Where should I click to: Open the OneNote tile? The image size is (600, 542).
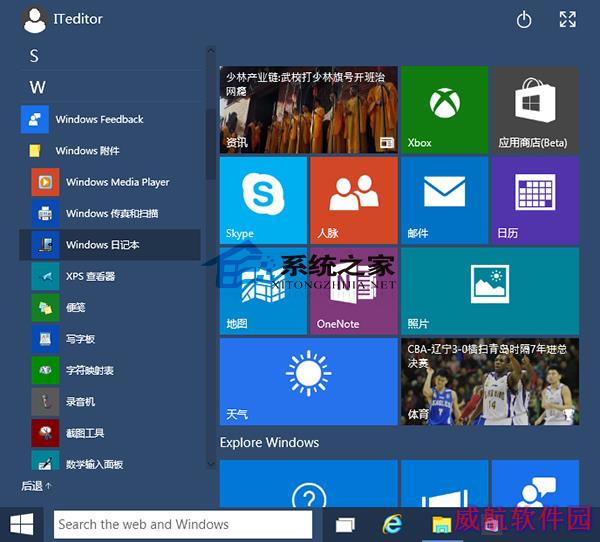354,291
